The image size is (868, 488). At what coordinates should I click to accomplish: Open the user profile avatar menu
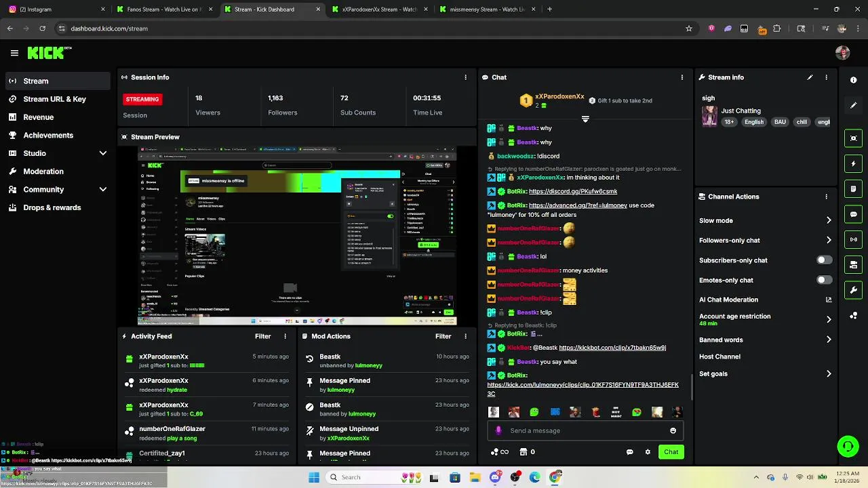[x=843, y=53]
